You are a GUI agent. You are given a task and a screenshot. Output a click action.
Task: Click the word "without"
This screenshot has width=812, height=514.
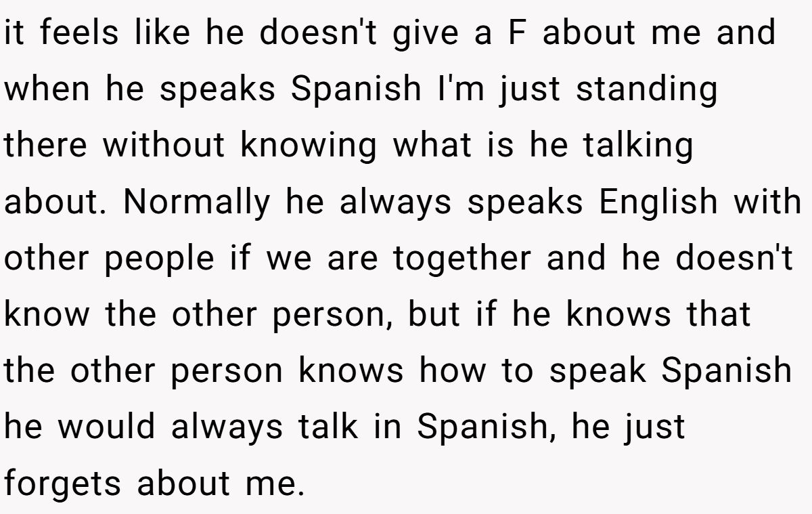click(164, 148)
